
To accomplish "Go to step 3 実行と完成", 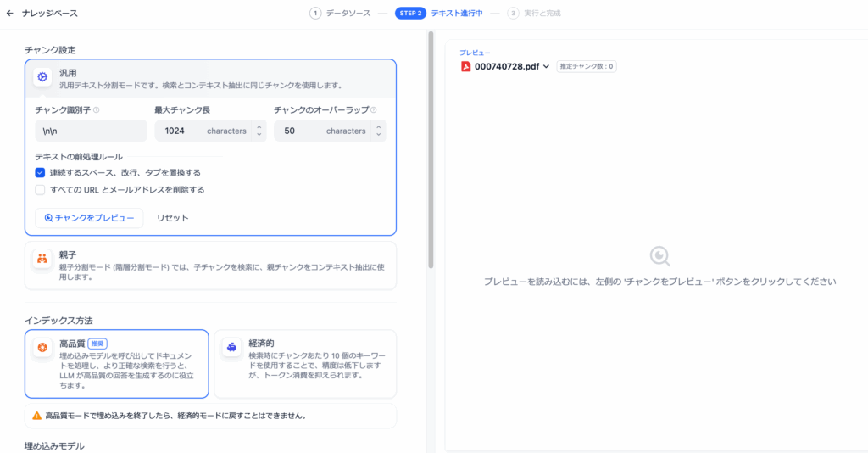I will coord(534,13).
